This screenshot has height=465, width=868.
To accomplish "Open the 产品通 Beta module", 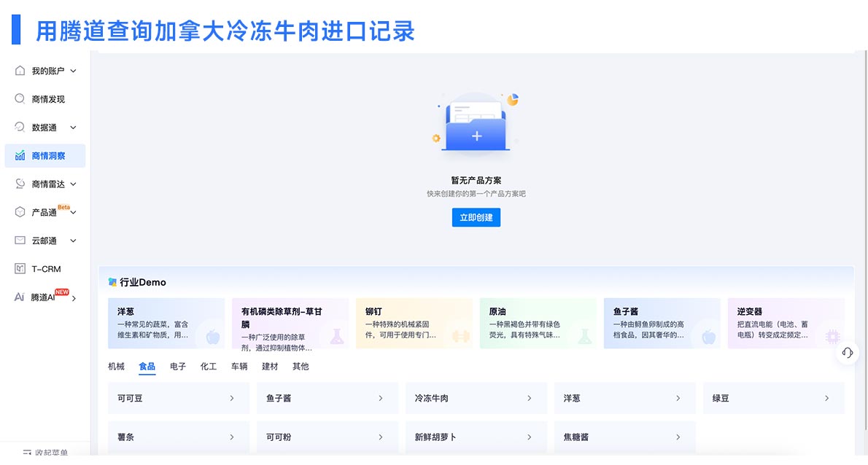I will (x=42, y=212).
